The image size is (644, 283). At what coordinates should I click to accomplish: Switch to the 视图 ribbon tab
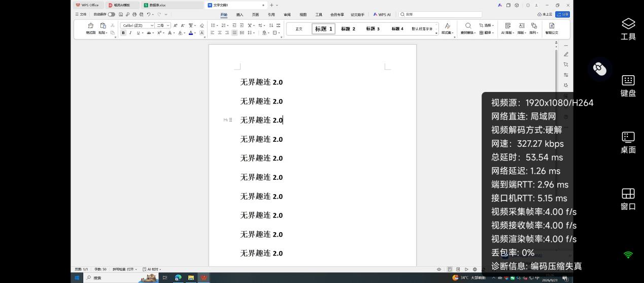pyautogui.click(x=303, y=15)
